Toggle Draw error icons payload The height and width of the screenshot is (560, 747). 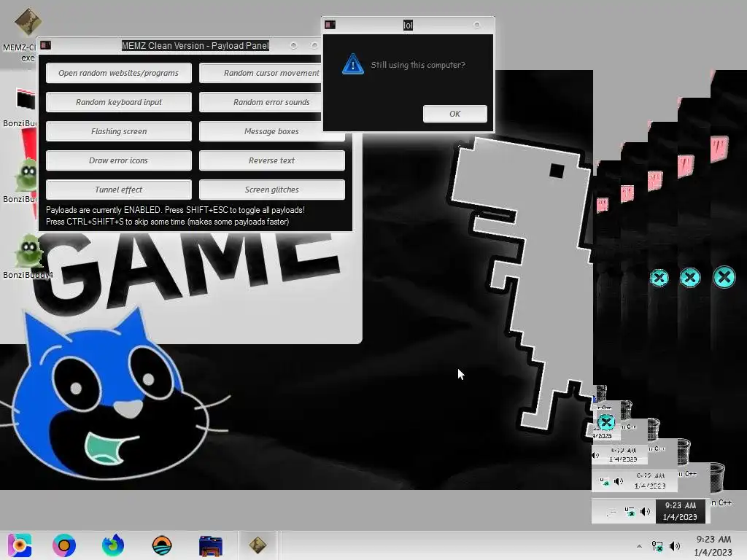(x=119, y=160)
